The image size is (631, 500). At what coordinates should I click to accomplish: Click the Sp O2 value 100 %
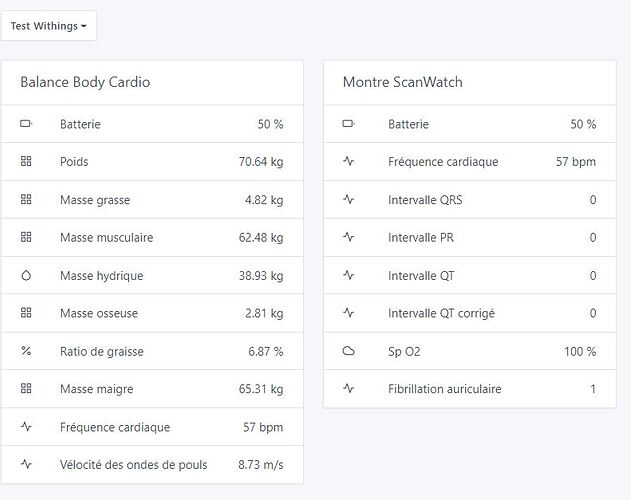(577, 351)
